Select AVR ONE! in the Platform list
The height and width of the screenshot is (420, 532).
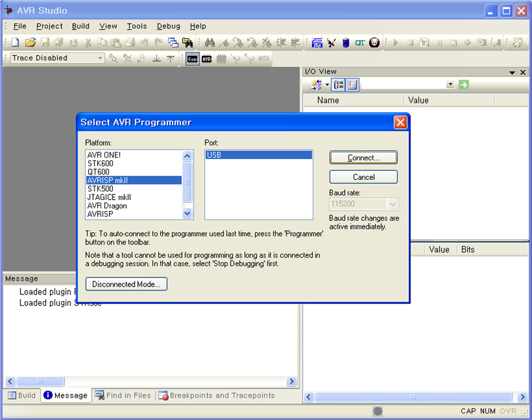134,155
